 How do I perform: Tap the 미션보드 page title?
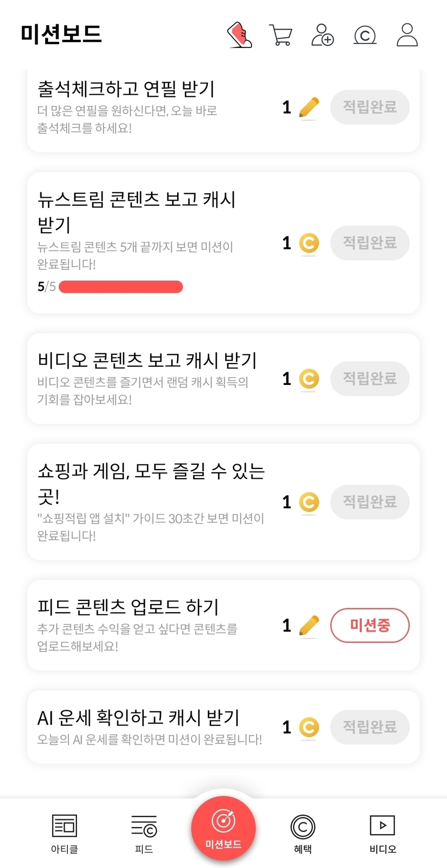click(61, 34)
